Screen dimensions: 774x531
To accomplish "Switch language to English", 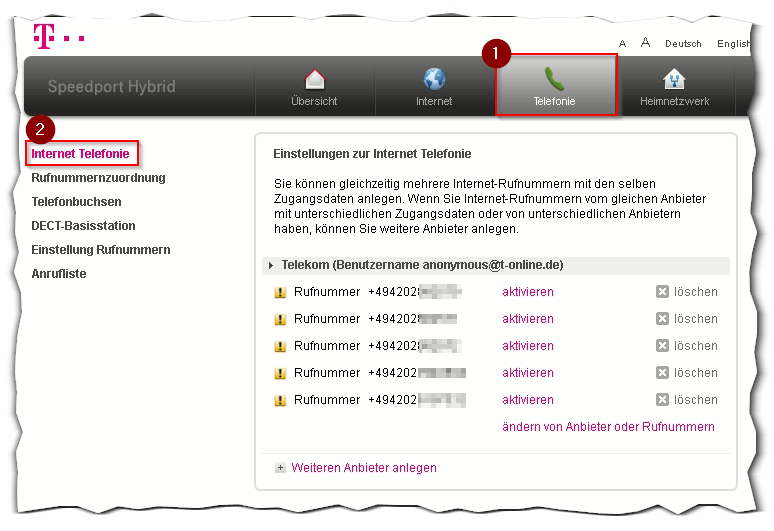I will tap(734, 44).
